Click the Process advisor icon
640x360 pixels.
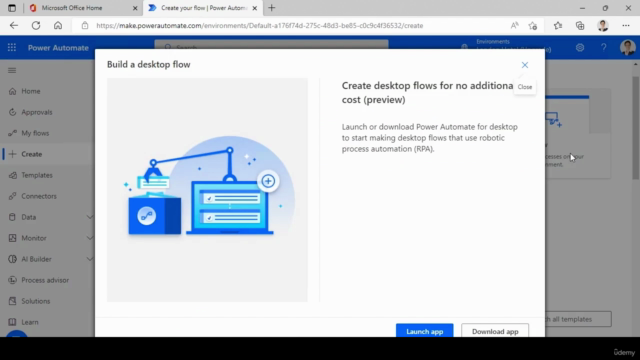(12, 280)
